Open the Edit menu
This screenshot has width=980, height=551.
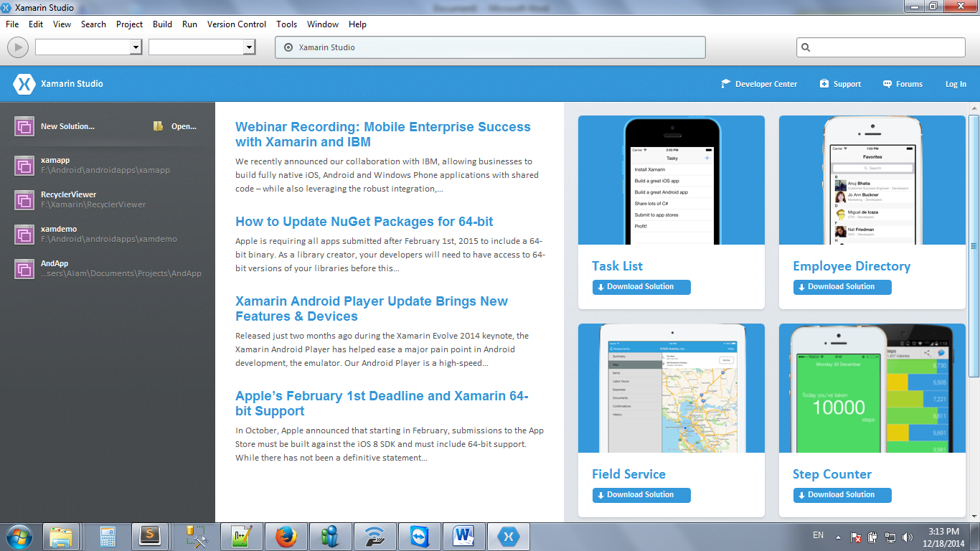(x=36, y=24)
